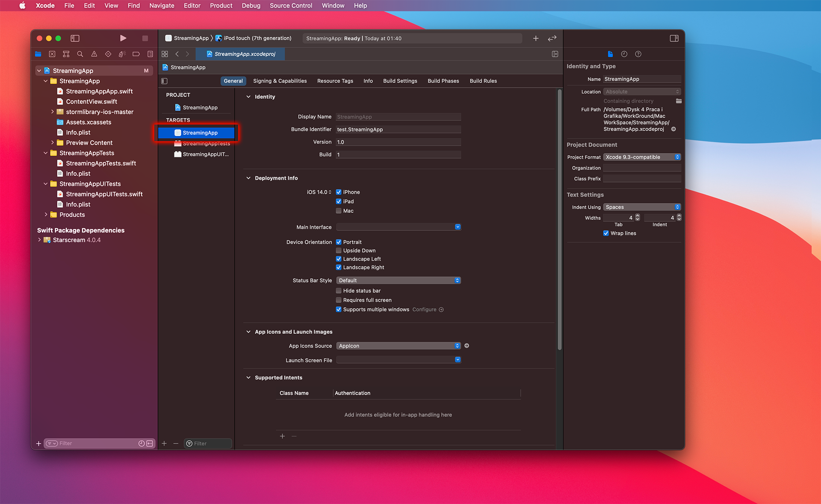Collapse the Identity section

[248, 97]
